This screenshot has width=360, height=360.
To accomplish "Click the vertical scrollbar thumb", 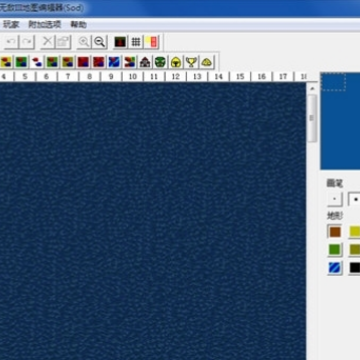I will [312, 118].
